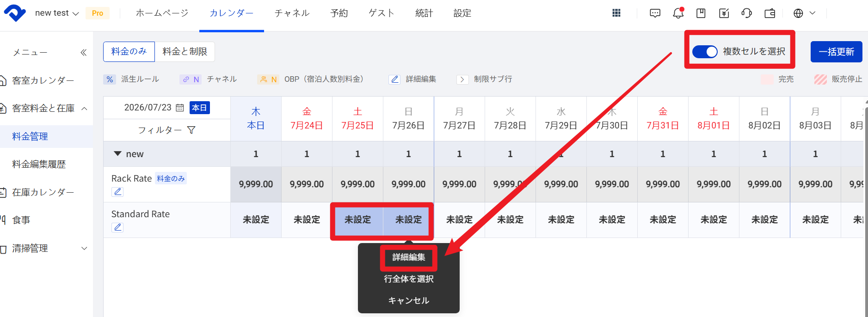
Task: Open the language dropdown arrow
Action: point(813,13)
